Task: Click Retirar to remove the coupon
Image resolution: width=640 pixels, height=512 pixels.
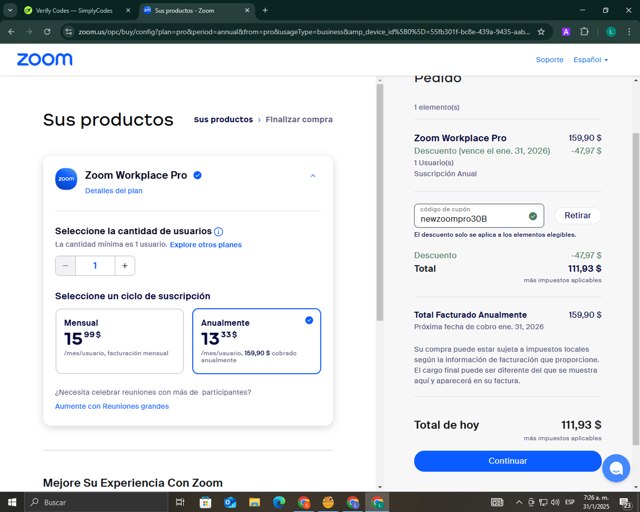Action: [578, 215]
